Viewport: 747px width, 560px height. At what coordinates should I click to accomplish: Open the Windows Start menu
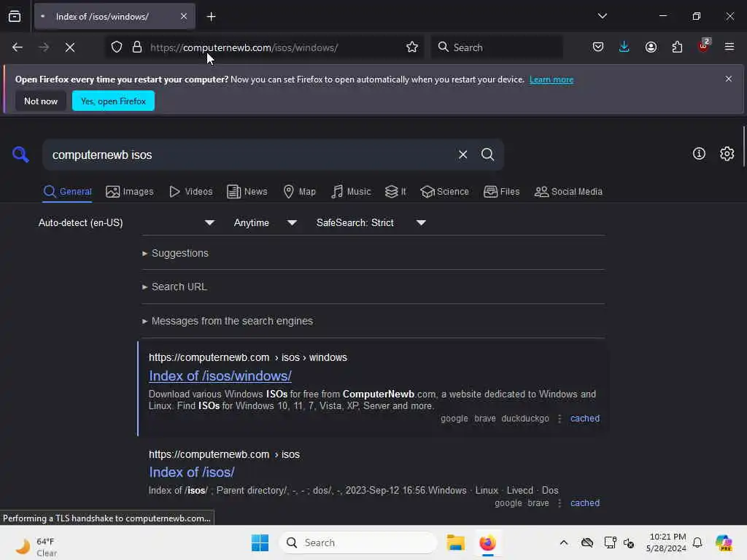(x=260, y=542)
